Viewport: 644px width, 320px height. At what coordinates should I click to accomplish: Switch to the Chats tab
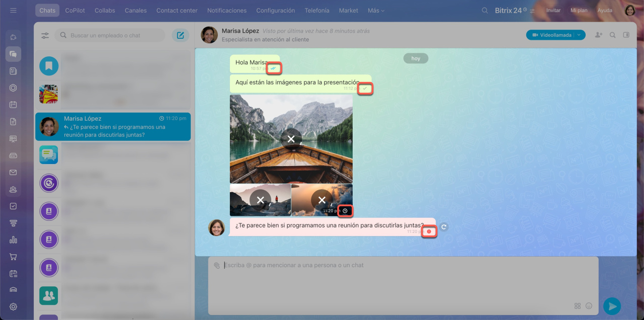click(47, 10)
